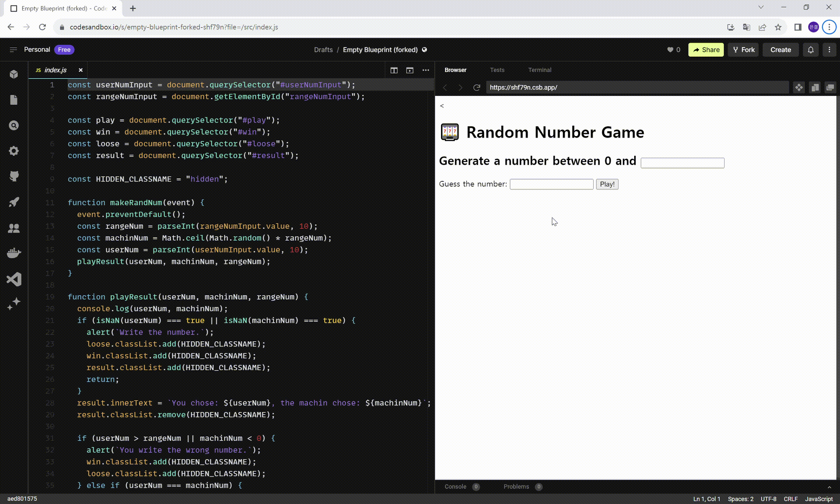
Task: Toggle the preview window icon in editor
Action: click(409, 70)
